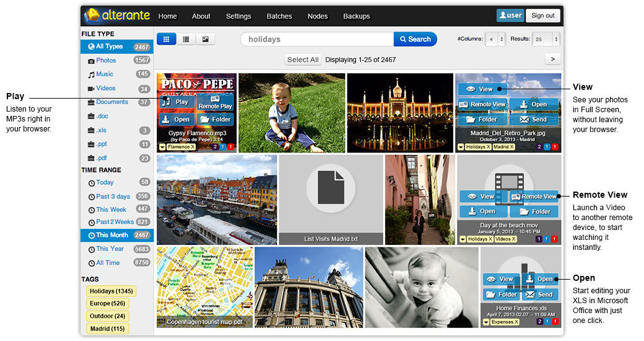The height and width of the screenshot is (341, 644).
Task: Go to next results page arrow
Action: coord(553,60)
